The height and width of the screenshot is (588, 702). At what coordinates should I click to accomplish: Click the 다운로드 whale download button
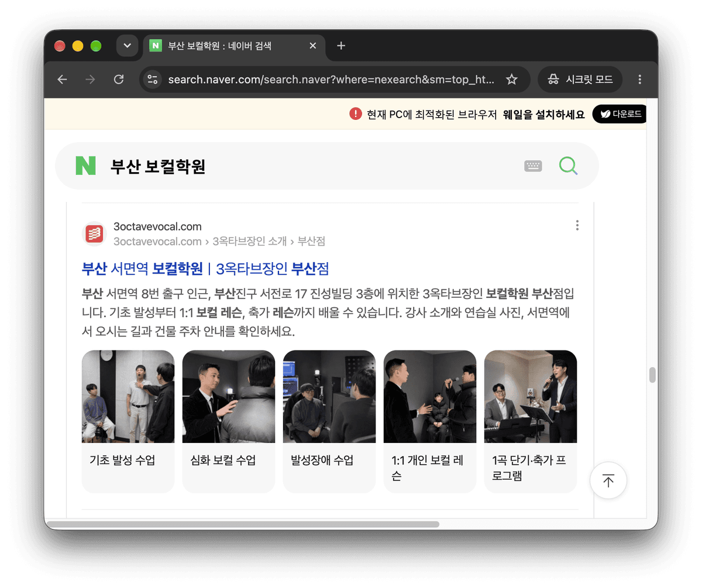620,114
